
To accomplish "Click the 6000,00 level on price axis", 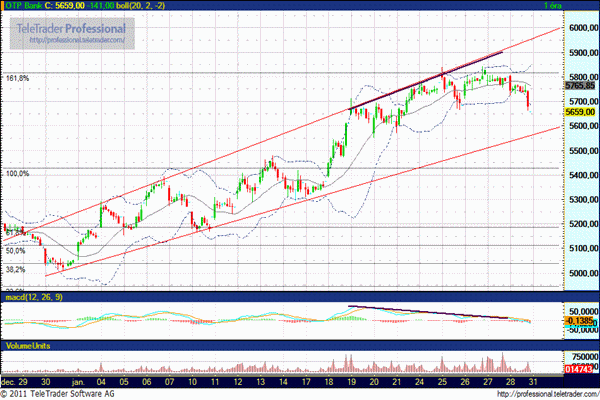I will point(580,28).
